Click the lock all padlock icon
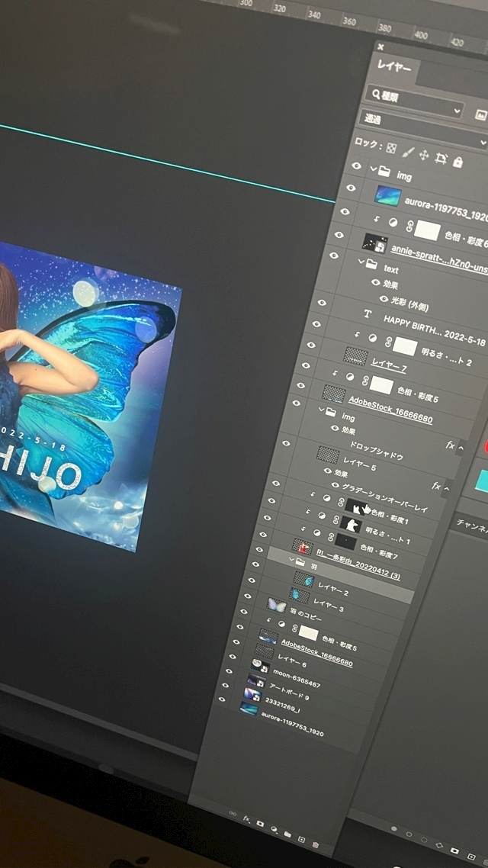The height and width of the screenshot is (868, 488). pyautogui.click(x=457, y=162)
